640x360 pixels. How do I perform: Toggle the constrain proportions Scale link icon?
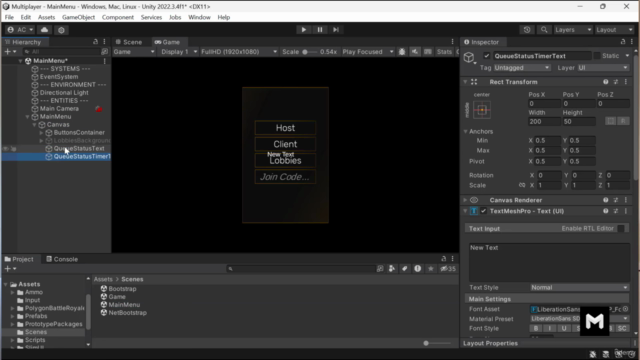click(x=522, y=185)
